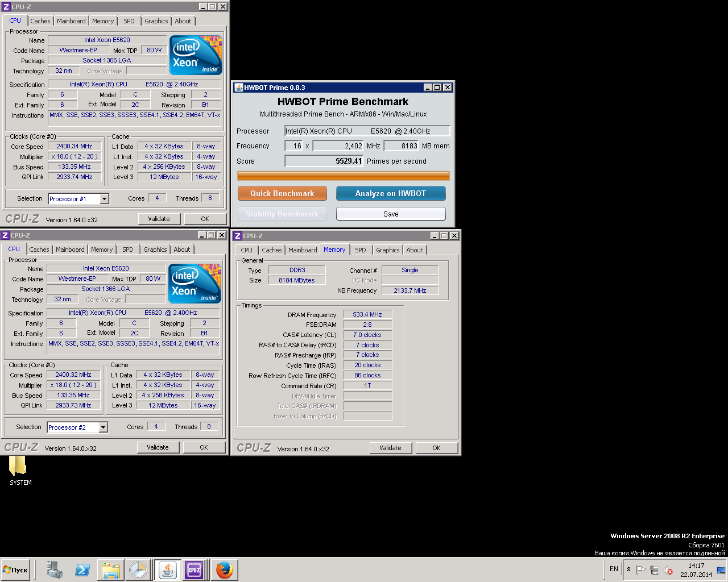Switch to CPU tab in Memory CPU-Z window
Image resolution: width=728 pixels, height=582 pixels.
tap(246, 250)
